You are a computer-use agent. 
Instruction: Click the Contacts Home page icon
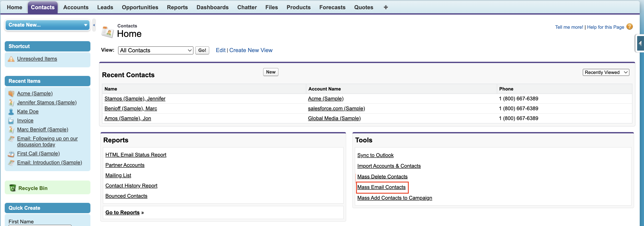point(108,32)
